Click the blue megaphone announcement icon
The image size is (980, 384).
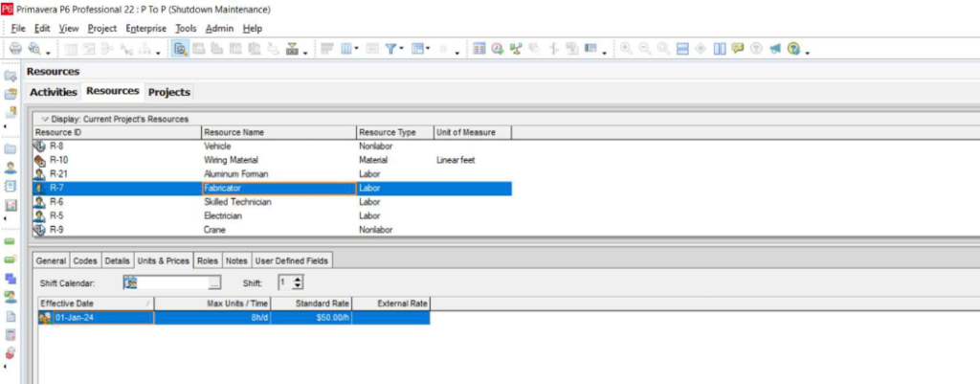pyautogui.click(x=775, y=49)
